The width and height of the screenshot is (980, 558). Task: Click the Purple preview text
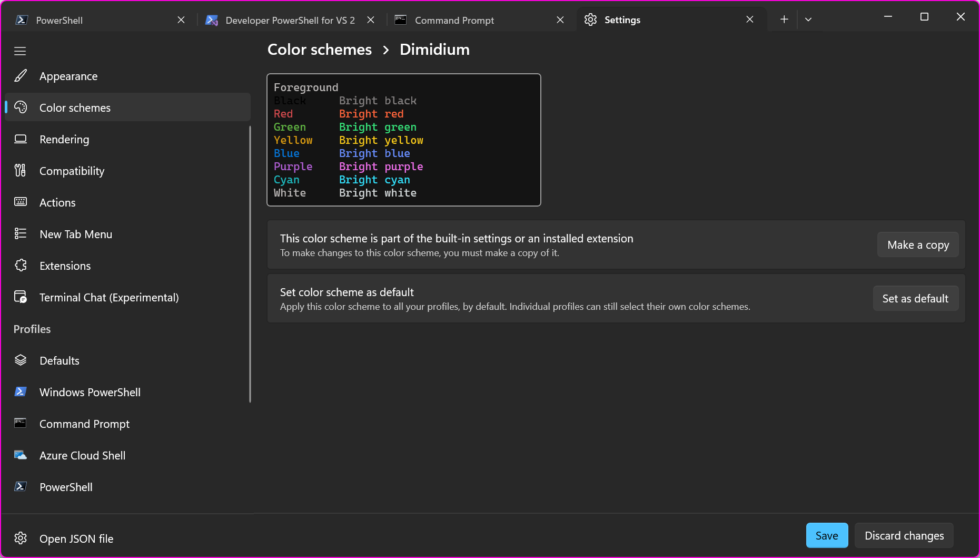point(293,167)
